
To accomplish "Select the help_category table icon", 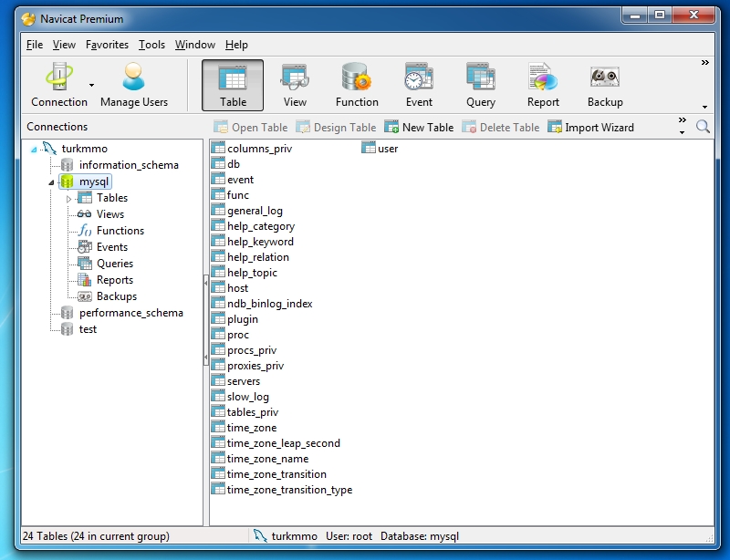I will pyautogui.click(x=218, y=226).
